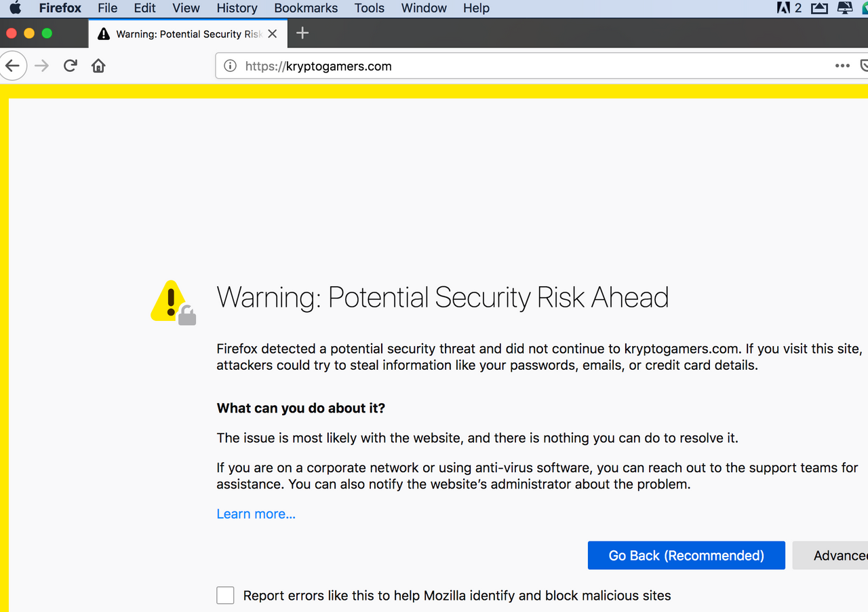
Task: Open the File menu
Action: (107, 8)
